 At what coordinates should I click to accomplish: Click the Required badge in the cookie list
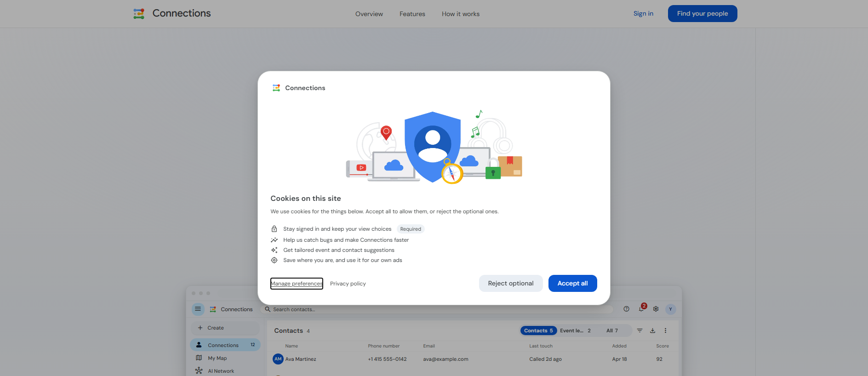(x=411, y=229)
